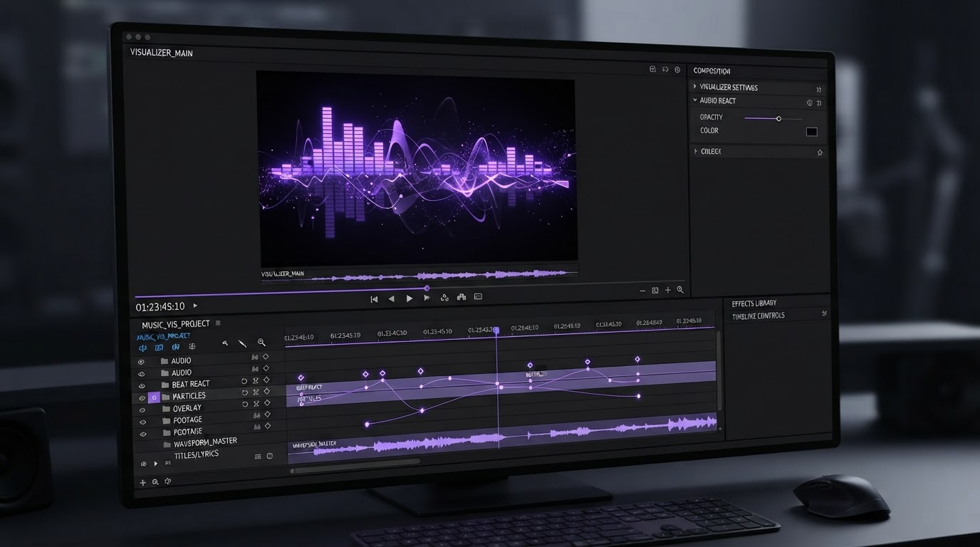Step forward one frame in transport
The width and height of the screenshot is (980, 547).
coord(427,298)
